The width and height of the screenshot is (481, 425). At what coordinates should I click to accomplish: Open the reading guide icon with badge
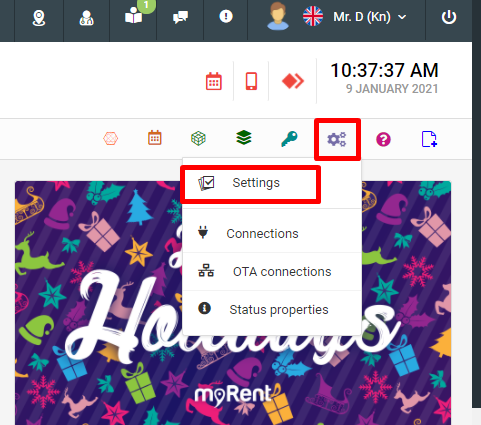pyautogui.click(x=134, y=16)
